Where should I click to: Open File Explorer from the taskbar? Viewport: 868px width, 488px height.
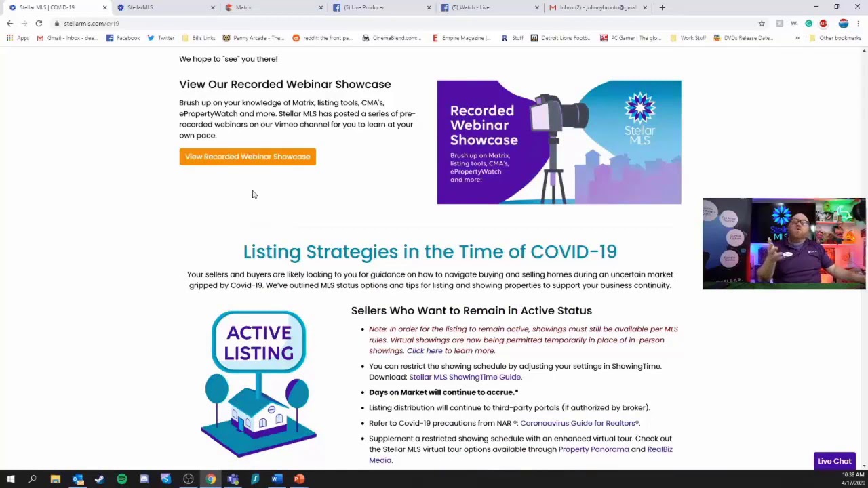coord(56,479)
